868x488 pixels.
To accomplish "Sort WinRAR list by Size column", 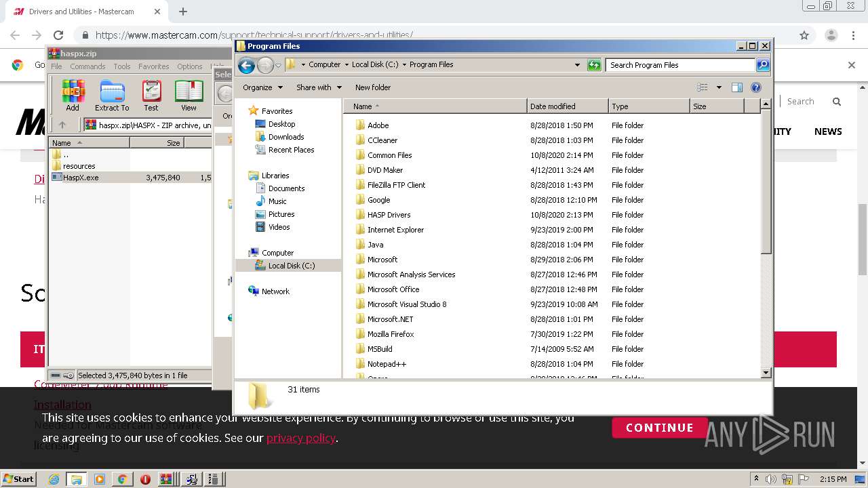I will click(157, 143).
